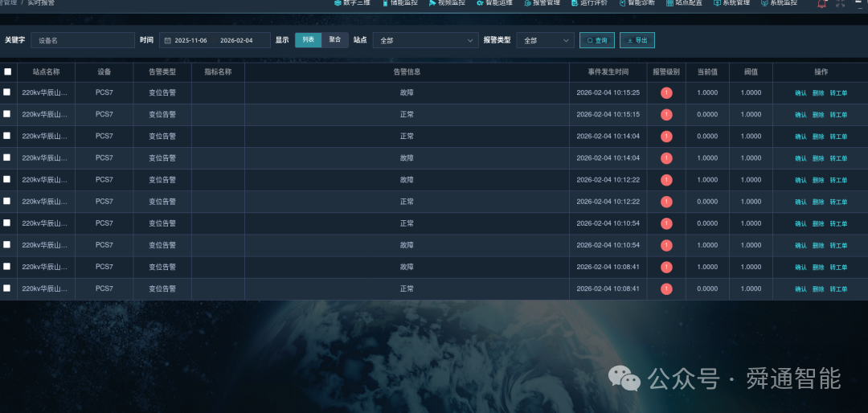
Task: Tick the checkbox for the 10:14:04 故障 row
Action: [6, 157]
